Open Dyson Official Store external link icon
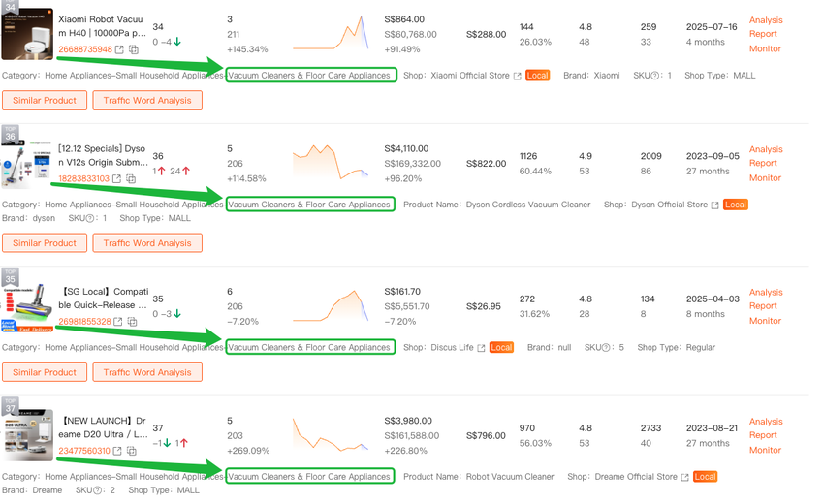Screen dimensions: 824x504 (715, 205)
